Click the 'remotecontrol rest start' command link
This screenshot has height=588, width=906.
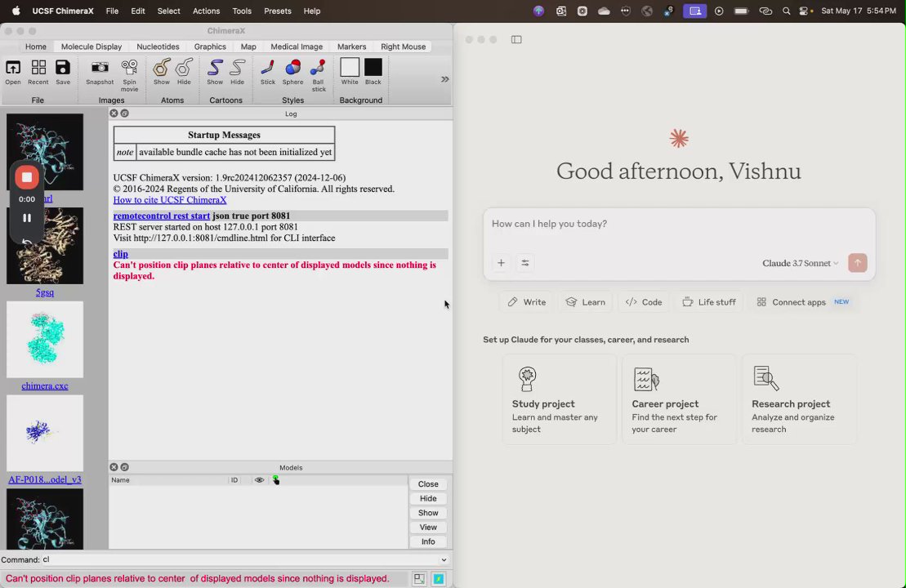(162, 216)
